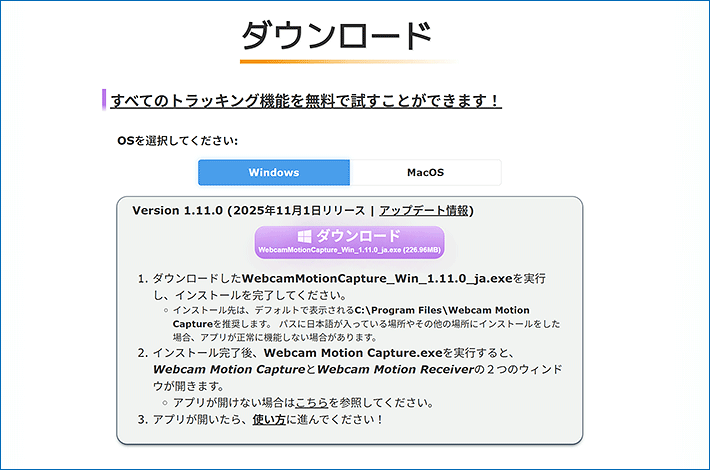
Task: Click the purple ダウンロード button
Action: pyautogui.click(x=349, y=243)
